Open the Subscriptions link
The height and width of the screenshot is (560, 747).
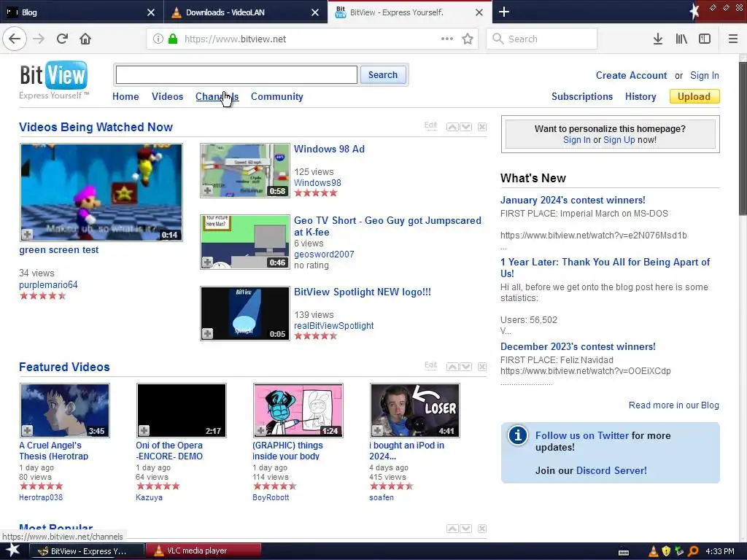pyautogui.click(x=581, y=97)
